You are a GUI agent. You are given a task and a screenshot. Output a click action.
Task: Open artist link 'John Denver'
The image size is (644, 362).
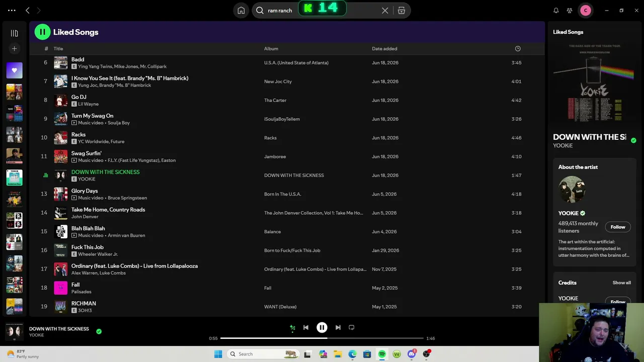(85, 217)
